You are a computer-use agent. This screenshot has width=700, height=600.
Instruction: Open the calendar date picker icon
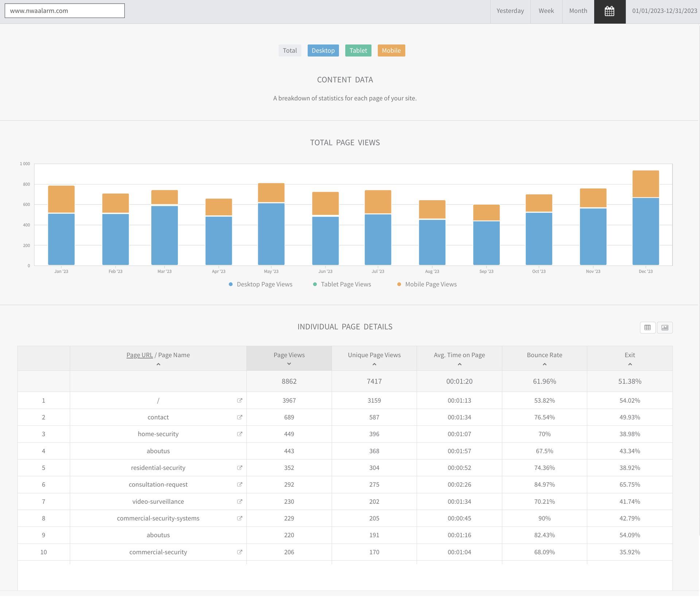610,11
